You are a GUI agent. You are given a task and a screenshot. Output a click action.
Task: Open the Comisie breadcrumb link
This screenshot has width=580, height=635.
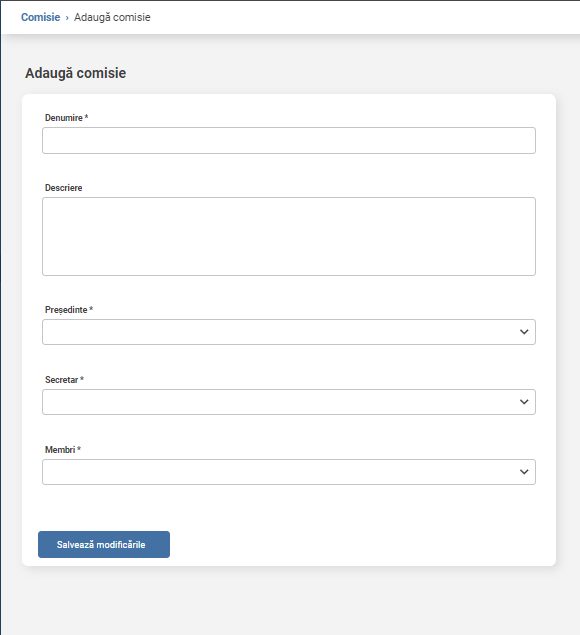tap(41, 17)
